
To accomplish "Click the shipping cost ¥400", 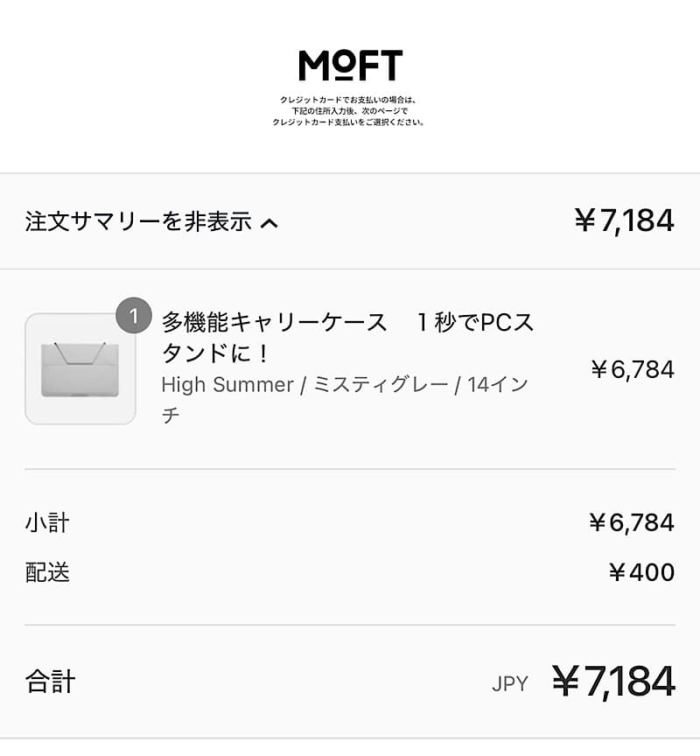I will [641, 572].
